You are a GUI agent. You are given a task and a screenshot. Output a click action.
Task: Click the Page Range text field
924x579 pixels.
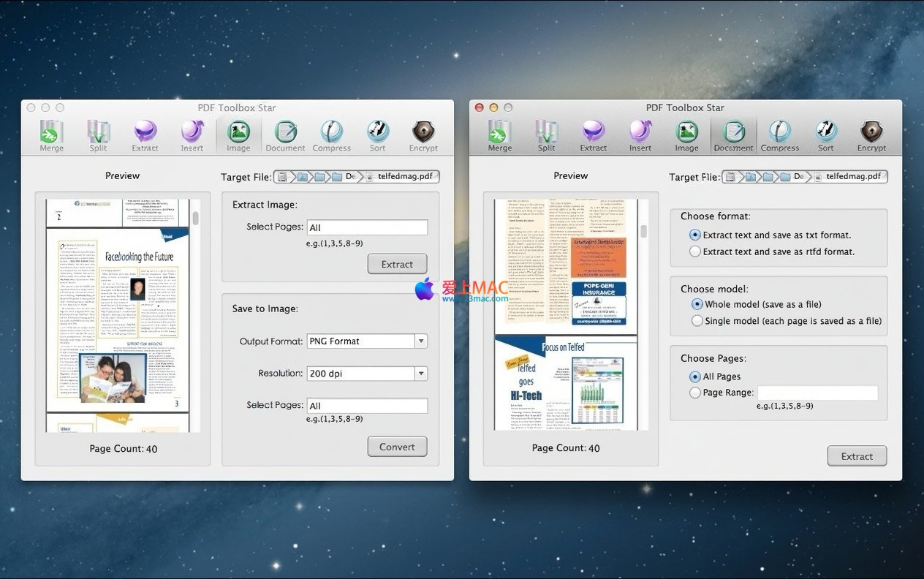coord(817,393)
